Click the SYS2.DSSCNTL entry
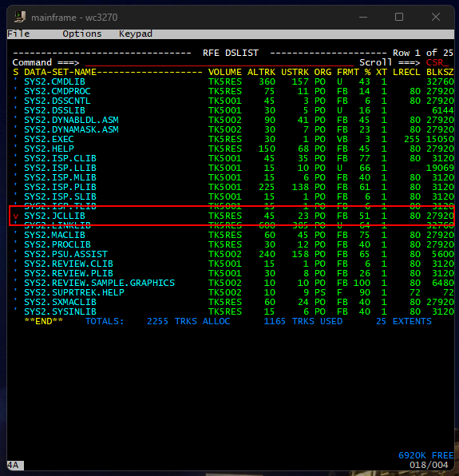459x476 pixels. tap(57, 101)
